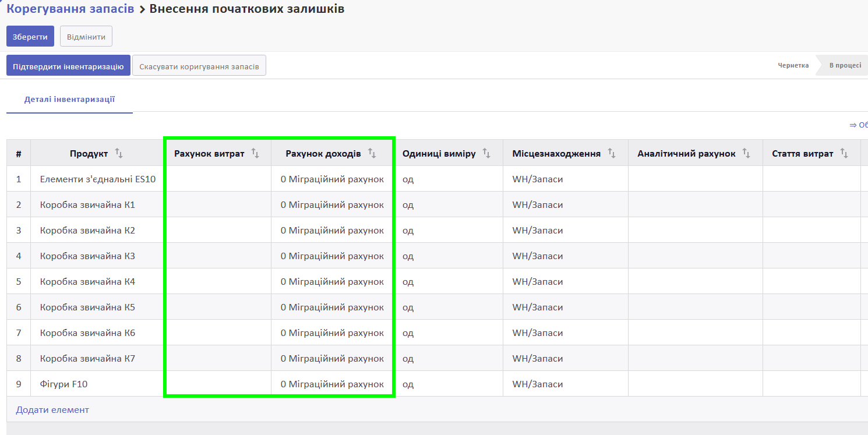
Task: Click the Відмінити button
Action: tap(86, 36)
